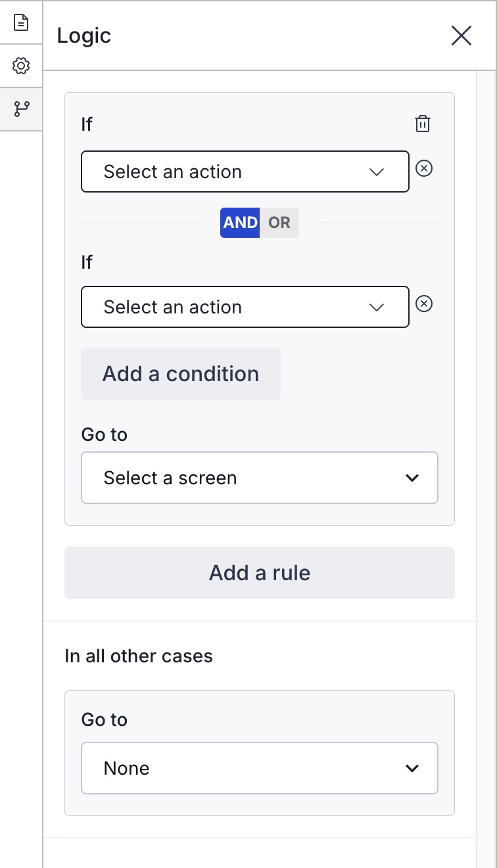Click the 'Logic' panel title
This screenshot has height=868, width=497.
pyautogui.click(x=84, y=35)
